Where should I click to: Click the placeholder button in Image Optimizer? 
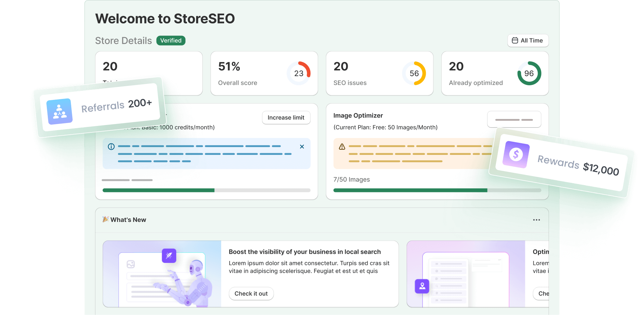coord(514,120)
